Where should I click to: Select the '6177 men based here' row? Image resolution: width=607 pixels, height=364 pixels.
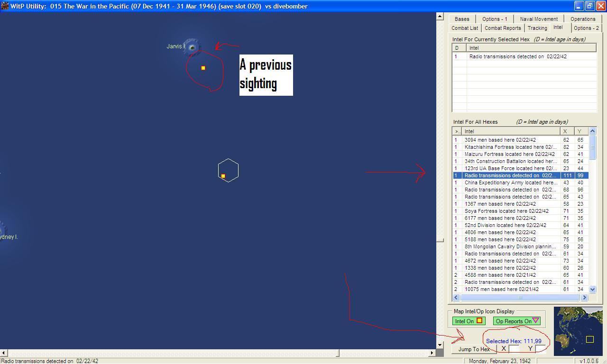pyautogui.click(x=520, y=218)
